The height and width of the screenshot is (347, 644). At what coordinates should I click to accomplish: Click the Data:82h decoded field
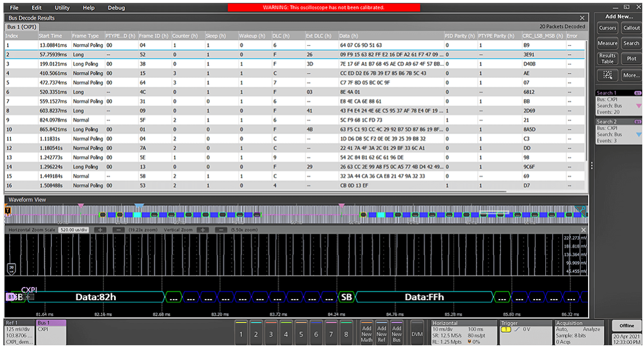point(95,297)
